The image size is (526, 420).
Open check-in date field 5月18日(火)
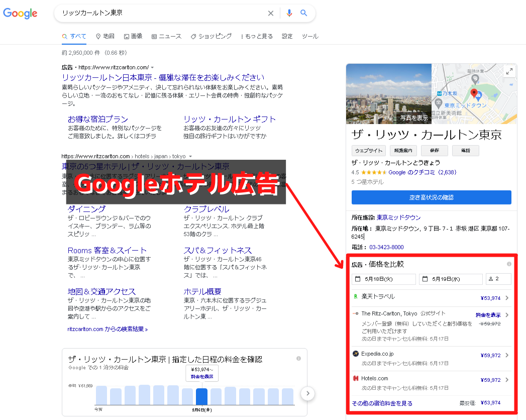384,279
